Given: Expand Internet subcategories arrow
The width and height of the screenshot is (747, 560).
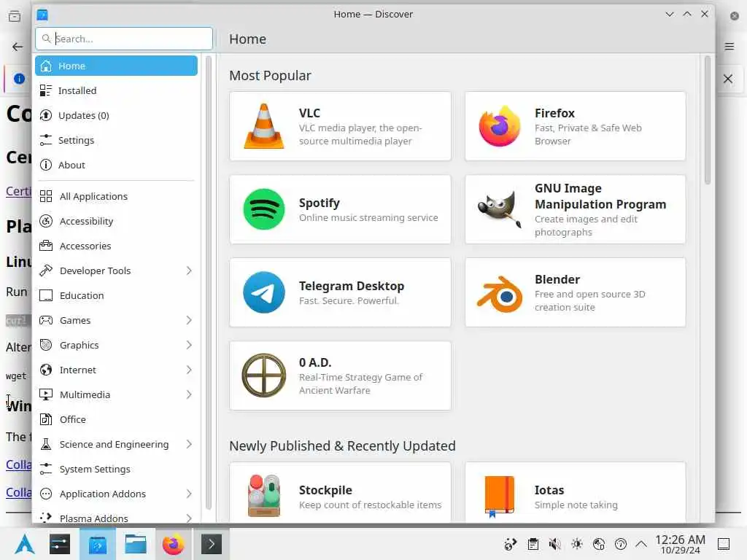Looking at the screenshot, I should click(x=189, y=370).
